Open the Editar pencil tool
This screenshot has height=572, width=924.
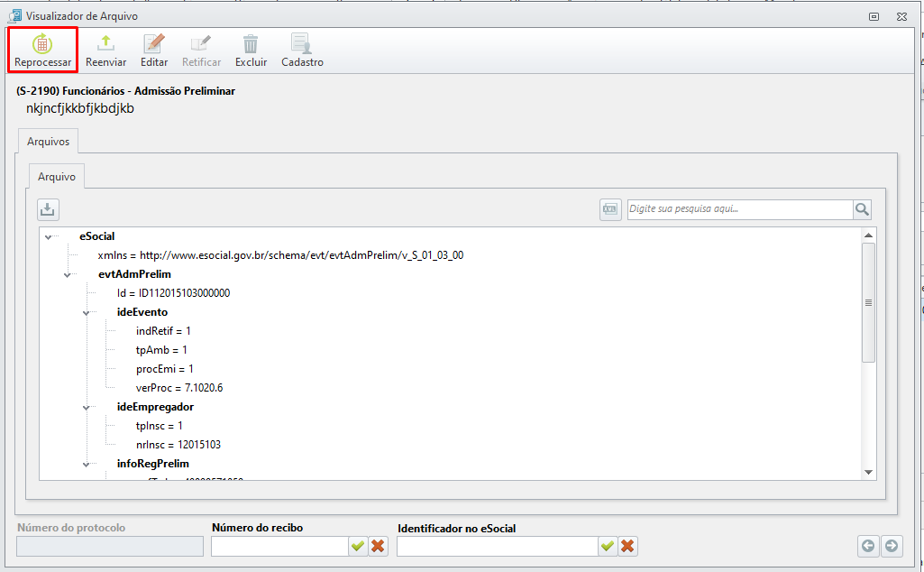coord(154,43)
